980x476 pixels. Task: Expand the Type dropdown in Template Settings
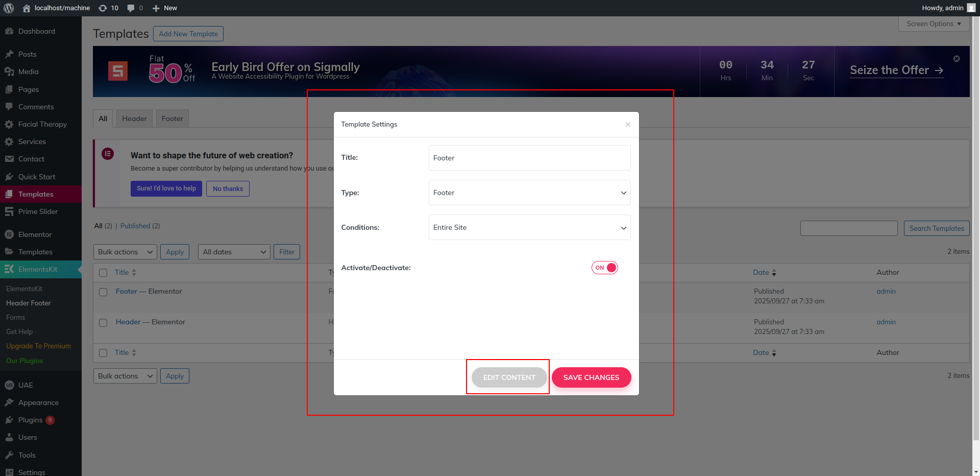529,193
